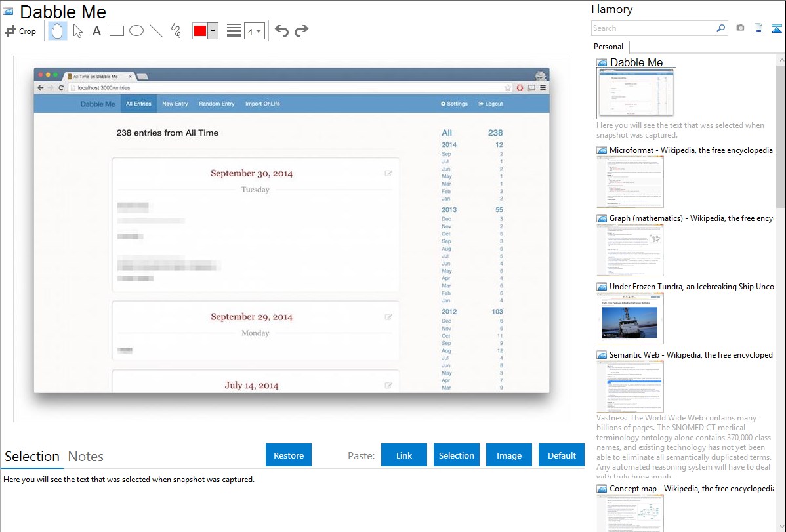Image resolution: width=786 pixels, height=532 pixels.
Task: Select the ellipse drawing tool
Action: click(x=136, y=31)
